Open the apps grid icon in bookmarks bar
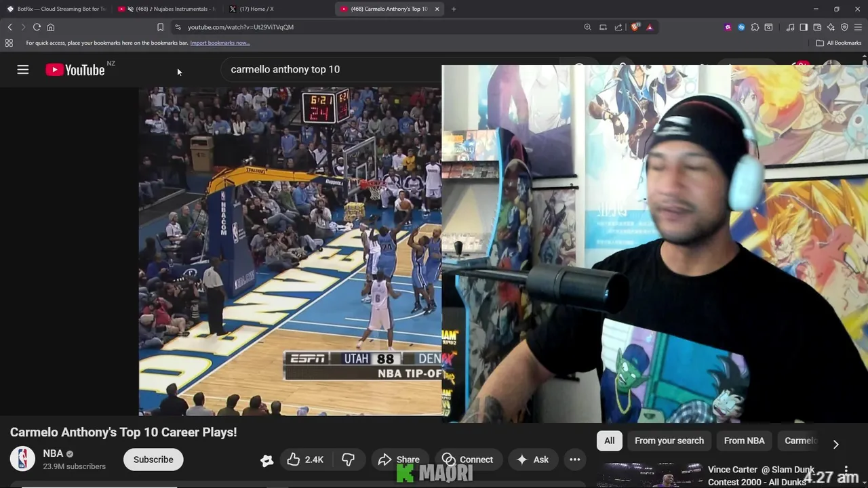This screenshot has width=868, height=488. point(9,43)
